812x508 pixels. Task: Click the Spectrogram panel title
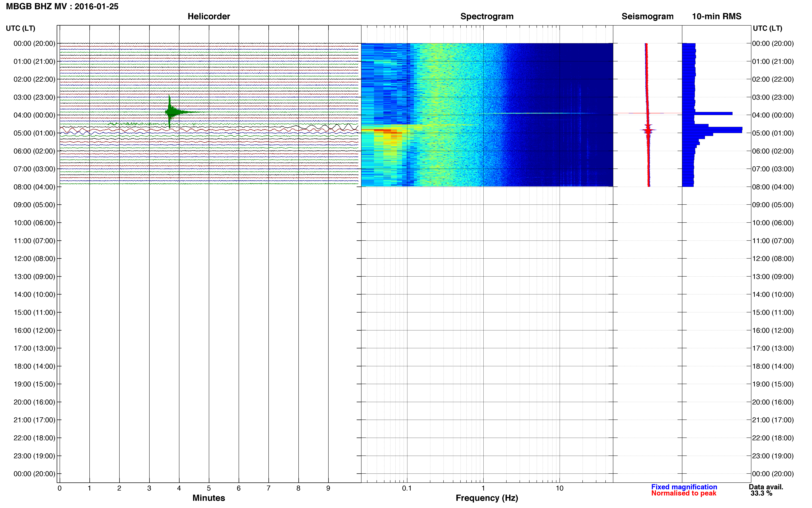point(487,16)
